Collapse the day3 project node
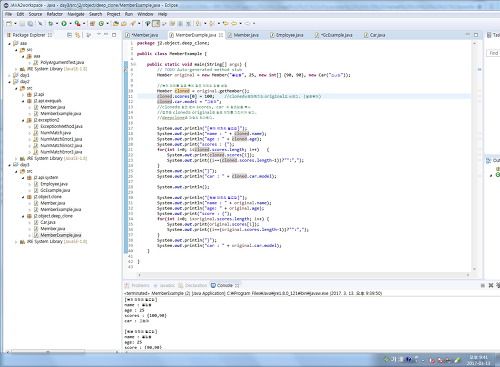 pyautogui.click(x=10, y=165)
